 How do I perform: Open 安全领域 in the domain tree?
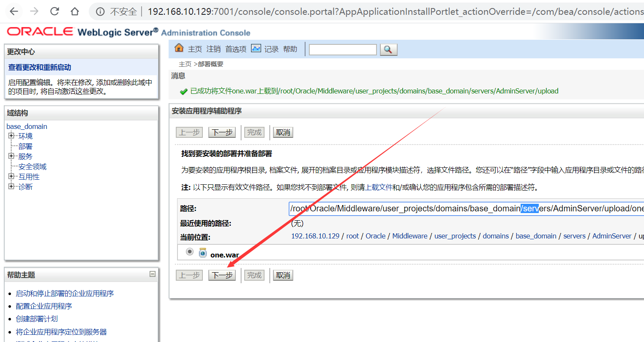33,167
